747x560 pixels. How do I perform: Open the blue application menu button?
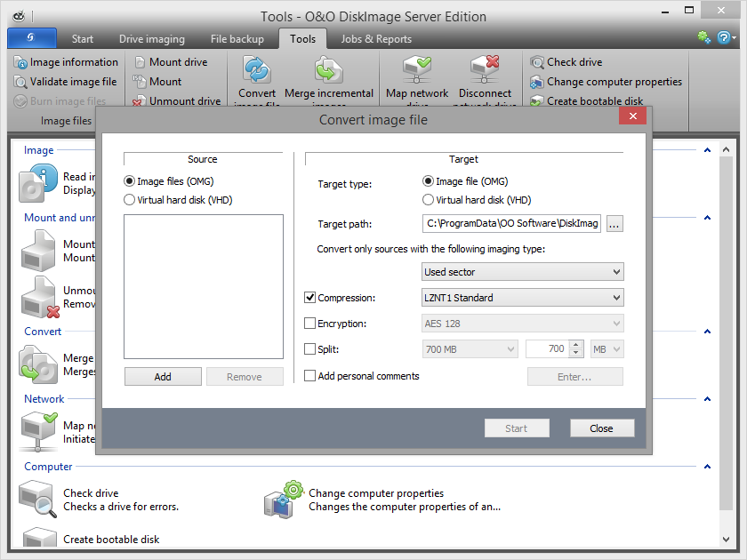coord(32,37)
